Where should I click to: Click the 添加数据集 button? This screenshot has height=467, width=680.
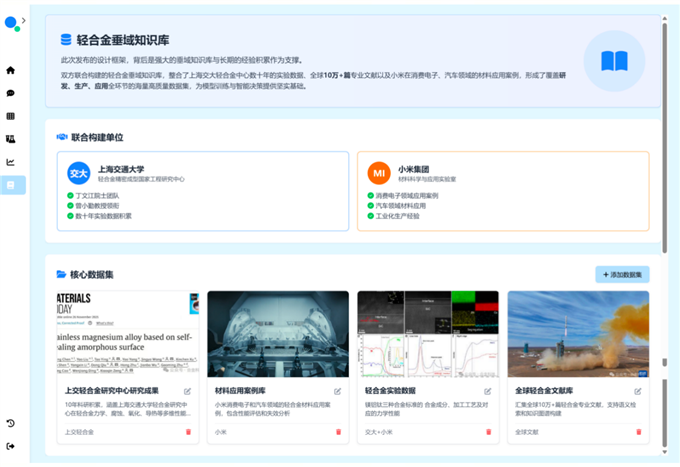622,274
